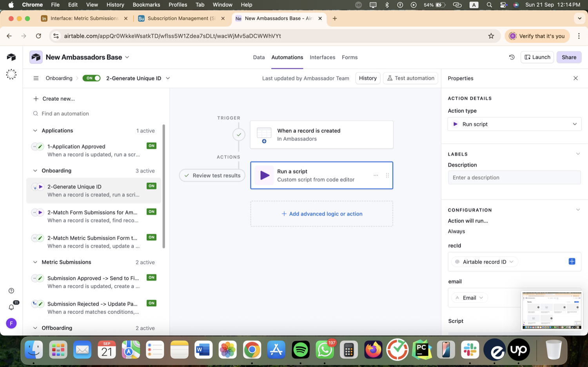The height and width of the screenshot is (367, 588).
Task: Toggle ON badge for Submission Rejected automation
Action: click(152, 303)
